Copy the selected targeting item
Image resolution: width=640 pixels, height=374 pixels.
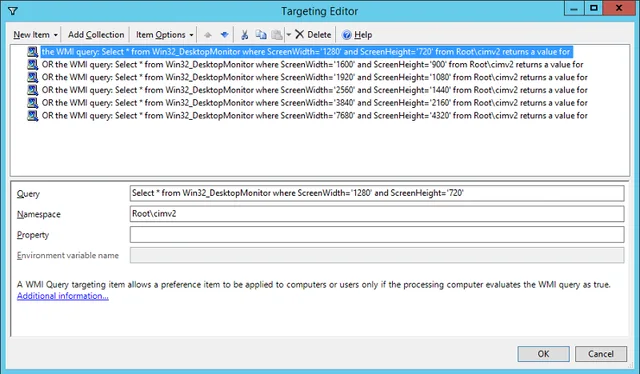coord(261,35)
